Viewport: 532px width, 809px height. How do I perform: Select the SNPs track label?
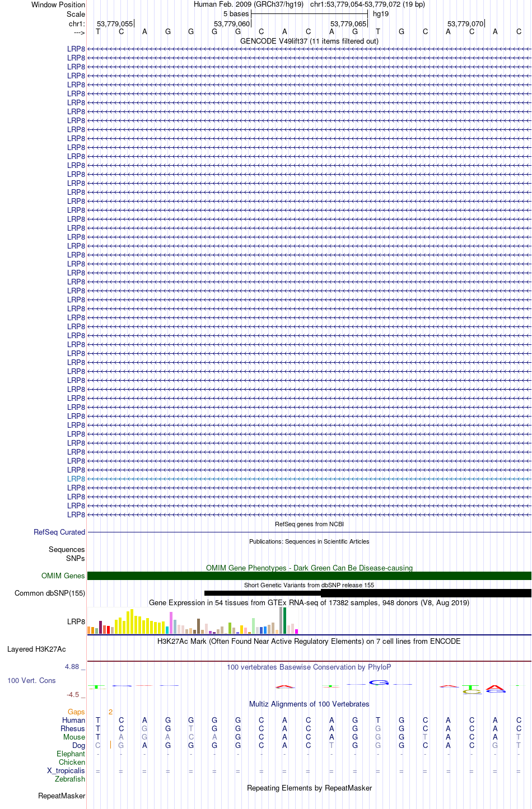click(76, 558)
